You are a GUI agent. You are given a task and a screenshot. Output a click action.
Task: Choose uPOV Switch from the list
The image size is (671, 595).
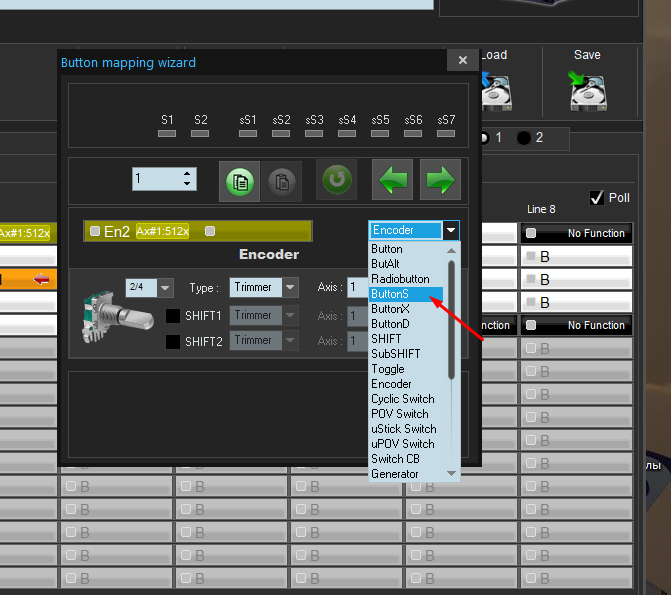point(406,444)
